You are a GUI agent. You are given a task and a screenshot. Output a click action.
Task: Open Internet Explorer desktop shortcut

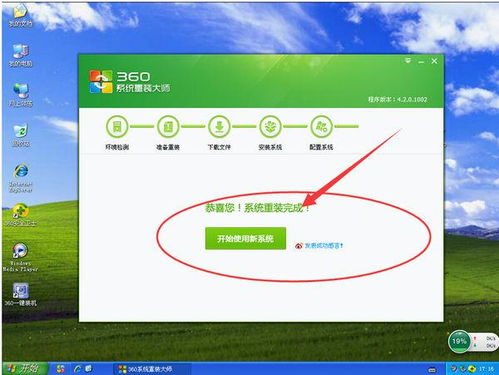(21, 177)
